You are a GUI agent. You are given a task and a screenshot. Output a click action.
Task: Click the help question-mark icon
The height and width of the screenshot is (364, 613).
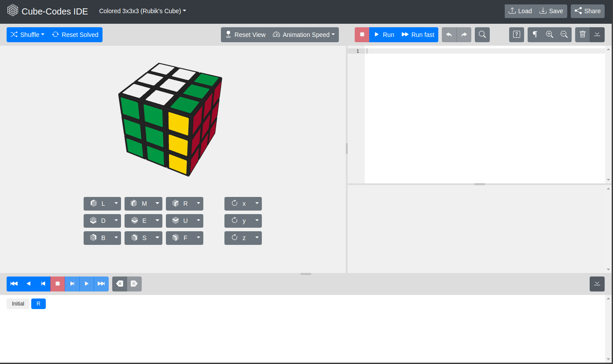coord(516,34)
